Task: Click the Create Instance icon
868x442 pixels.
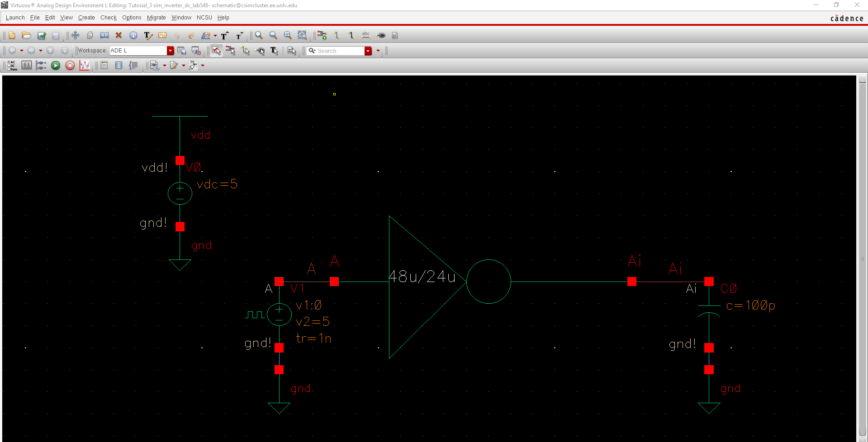Action: pyautogui.click(x=322, y=35)
